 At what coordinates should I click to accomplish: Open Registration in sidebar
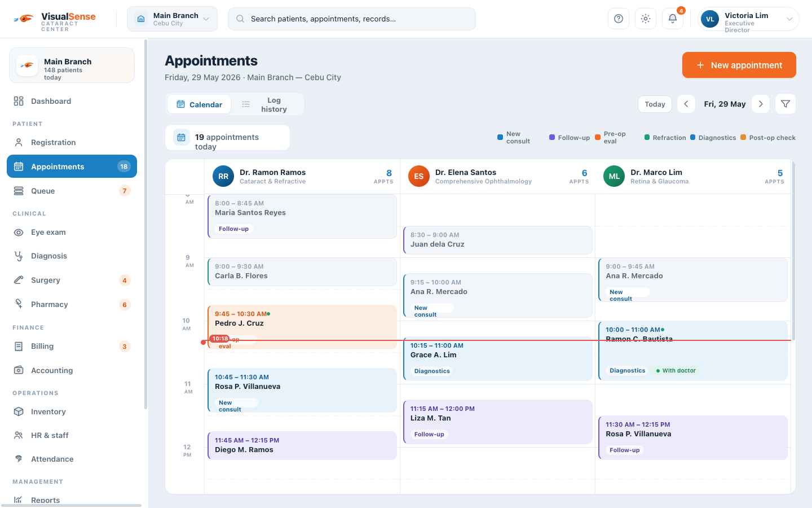click(72, 142)
